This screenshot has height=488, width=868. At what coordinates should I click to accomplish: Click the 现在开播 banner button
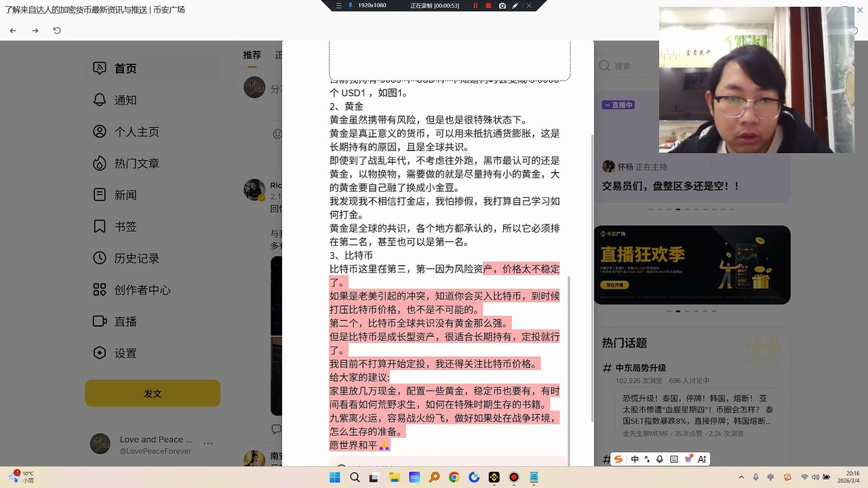[x=614, y=285]
